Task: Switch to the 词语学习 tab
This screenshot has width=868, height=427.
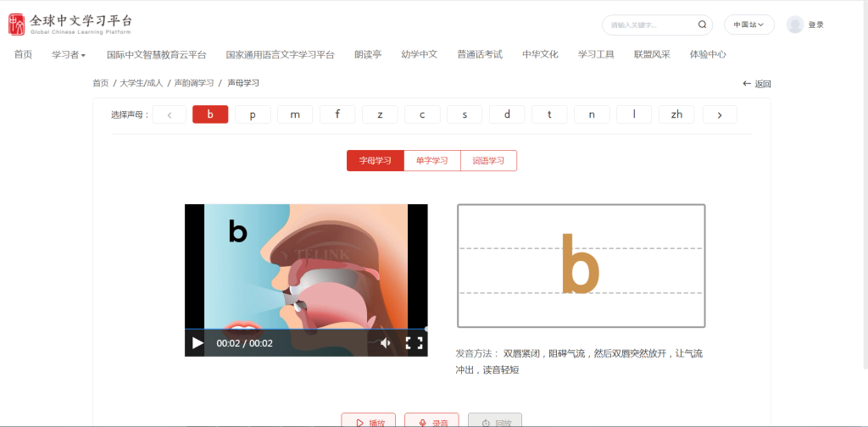Action: coord(488,160)
